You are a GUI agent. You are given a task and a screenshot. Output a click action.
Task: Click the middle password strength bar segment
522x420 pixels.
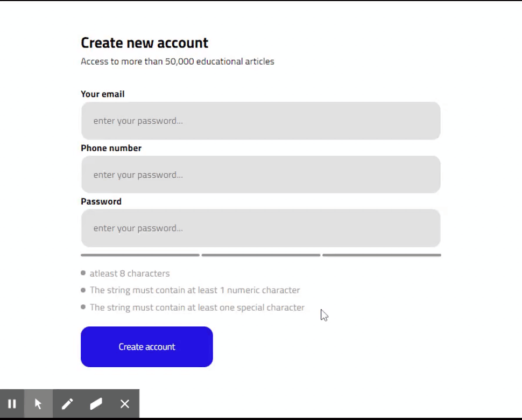click(260, 255)
